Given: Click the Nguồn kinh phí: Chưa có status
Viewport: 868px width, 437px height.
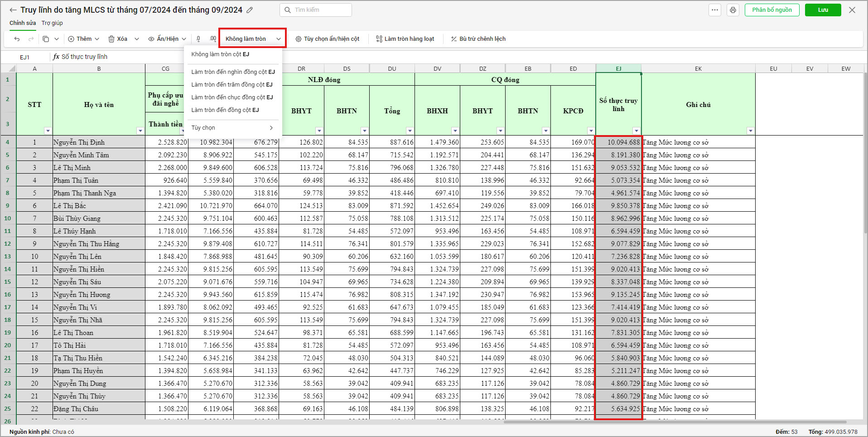Looking at the screenshot, I should 42,432.
